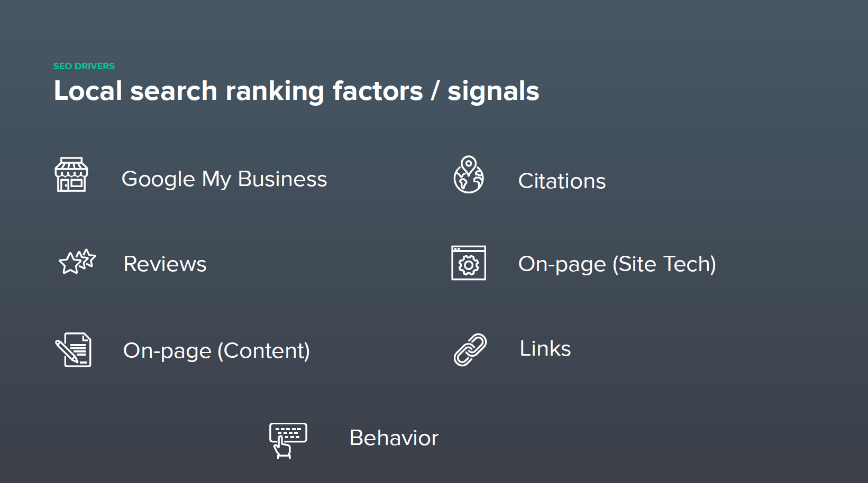This screenshot has height=483, width=868.
Task: Click the Citations globe pin icon
Action: tap(469, 175)
